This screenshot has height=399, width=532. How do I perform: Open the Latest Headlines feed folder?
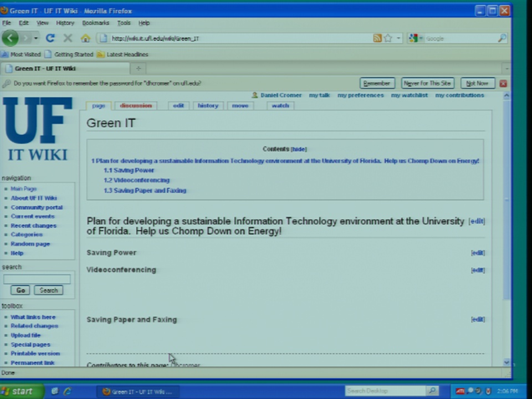pos(122,54)
